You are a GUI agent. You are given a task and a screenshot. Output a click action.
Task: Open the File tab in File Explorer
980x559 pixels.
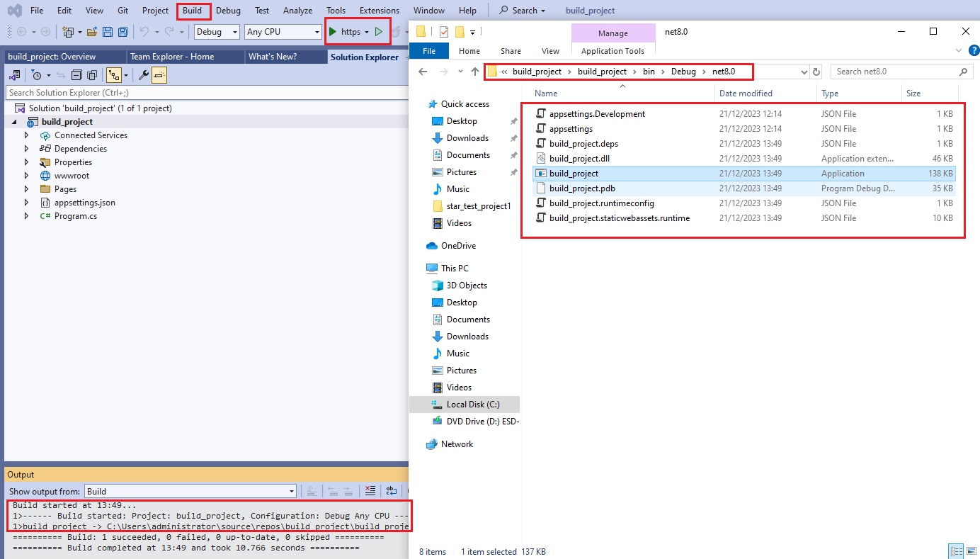[x=429, y=51]
